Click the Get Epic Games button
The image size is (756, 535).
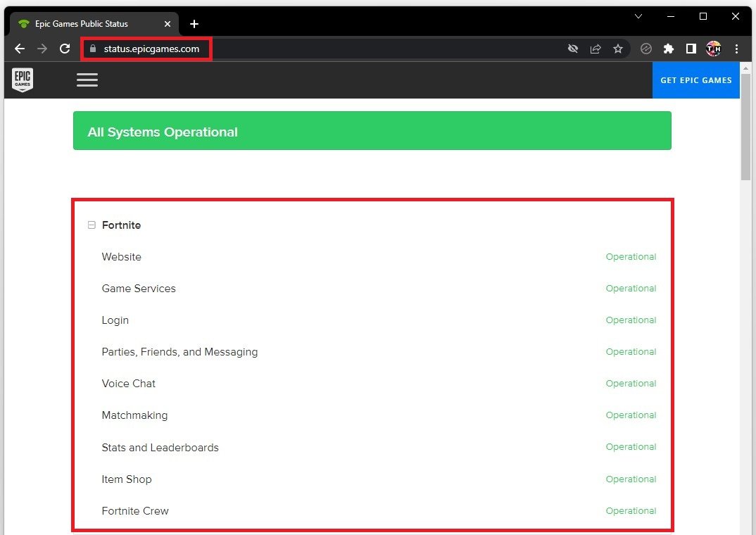(695, 80)
